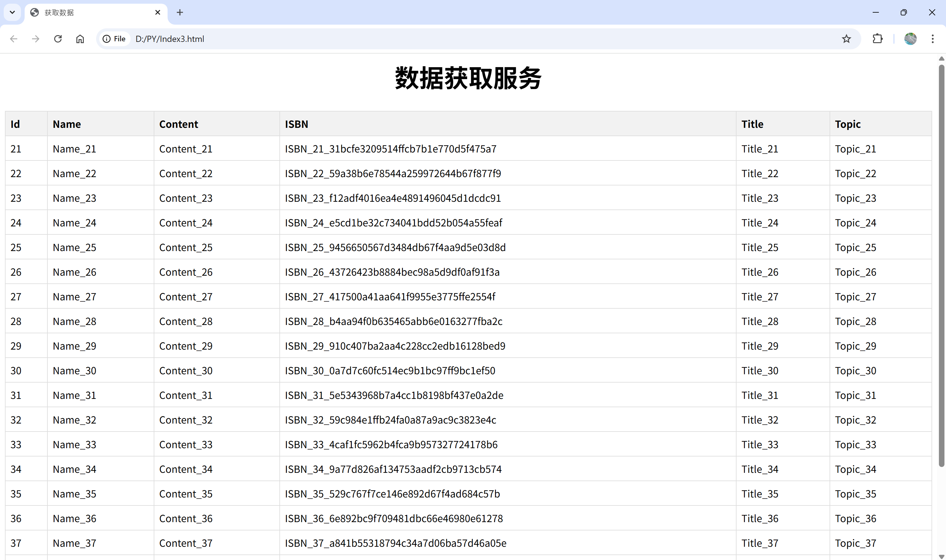Bookmark this page with the star icon
Image resolution: width=946 pixels, height=560 pixels.
pyautogui.click(x=847, y=39)
